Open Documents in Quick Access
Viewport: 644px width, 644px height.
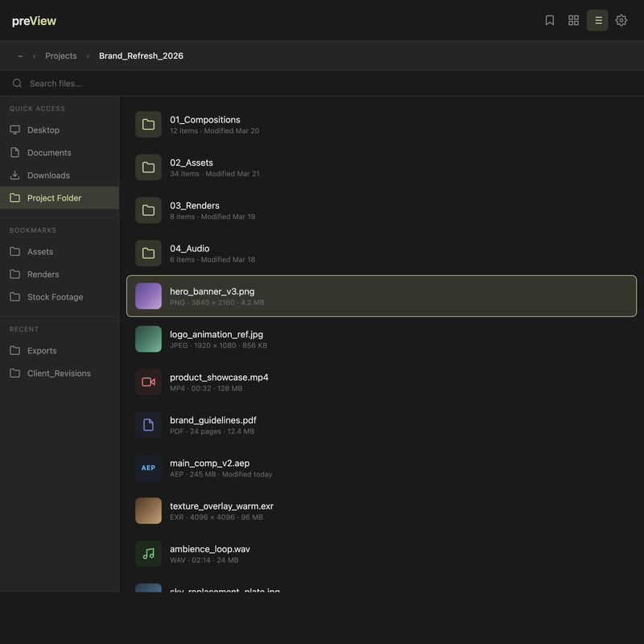[60, 152]
